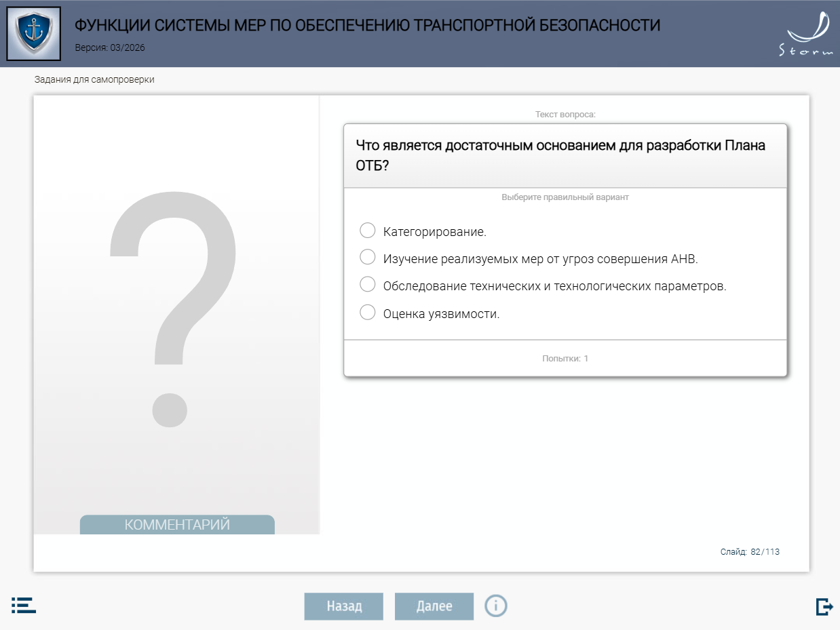Image resolution: width=840 pixels, height=630 pixels.
Task: Click the "Попытки: 1" attempts counter
Action: [x=565, y=358]
